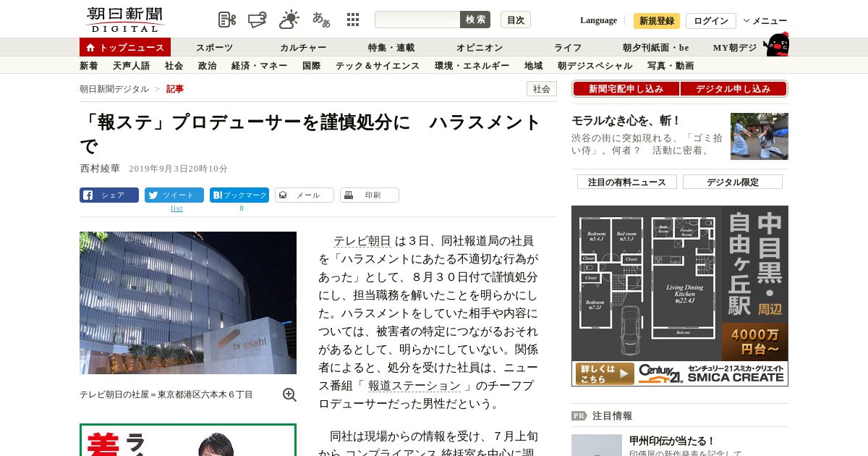Open the 特集・連載 tab

pyautogui.click(x=391, y=48)
